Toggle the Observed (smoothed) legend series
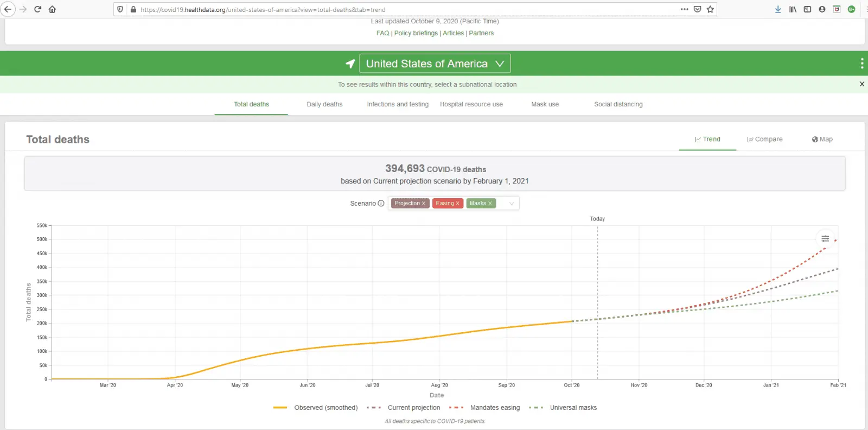 tap(316, 408)
